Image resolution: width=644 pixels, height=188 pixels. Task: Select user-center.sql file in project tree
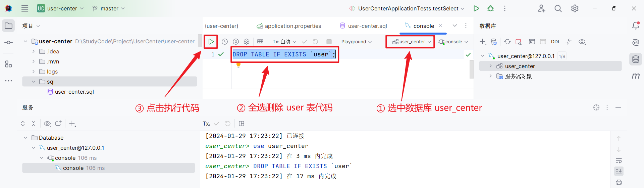point(74,92)
